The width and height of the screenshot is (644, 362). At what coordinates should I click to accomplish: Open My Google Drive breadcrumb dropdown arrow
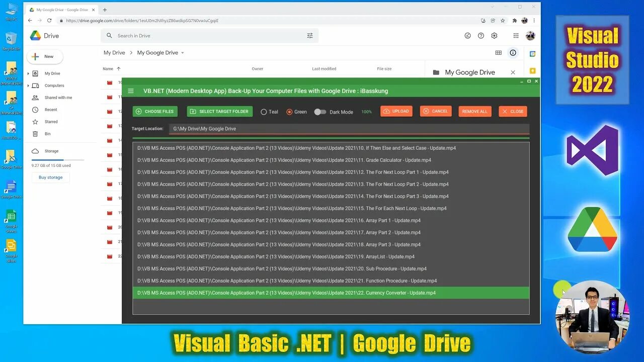click(183, 53)
